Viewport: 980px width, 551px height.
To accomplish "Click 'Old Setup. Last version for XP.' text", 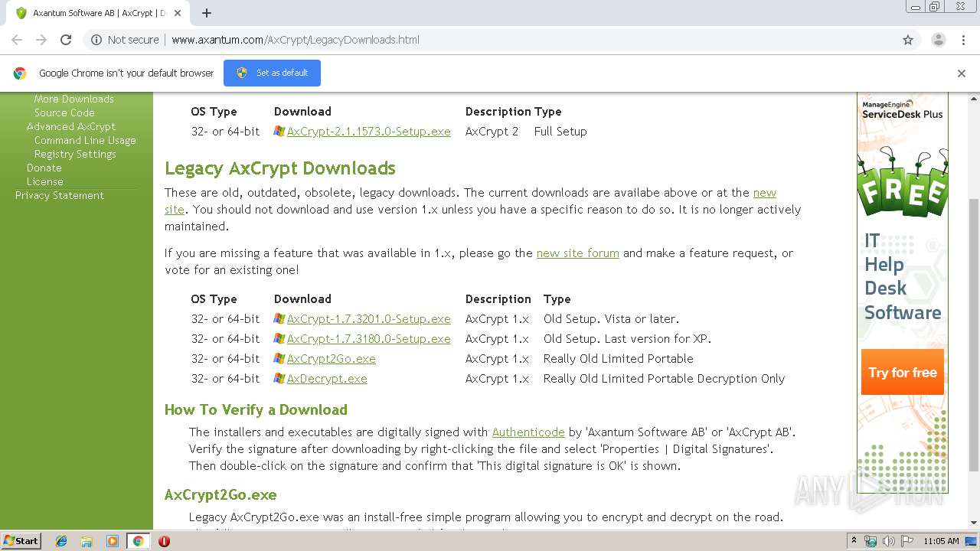I will tap(627, 339).
